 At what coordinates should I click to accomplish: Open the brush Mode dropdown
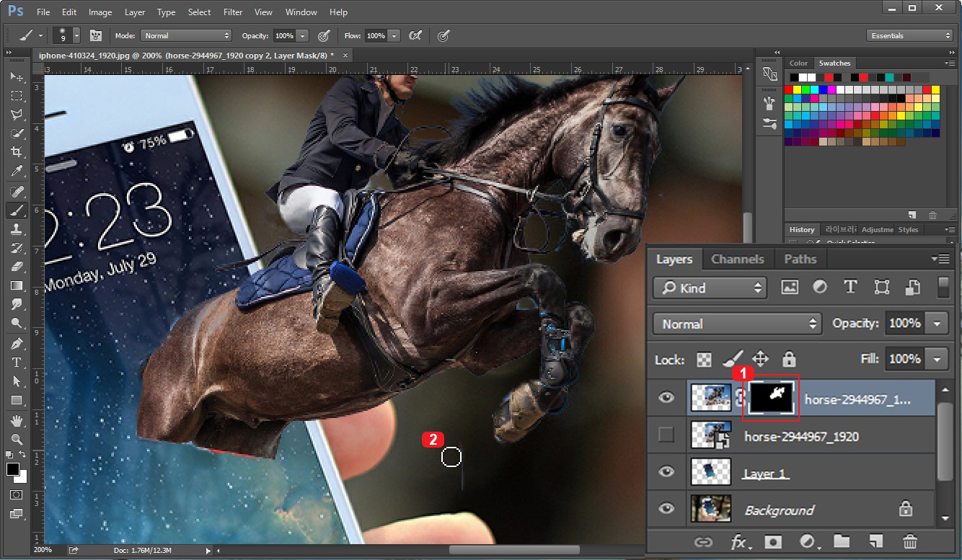185,35
